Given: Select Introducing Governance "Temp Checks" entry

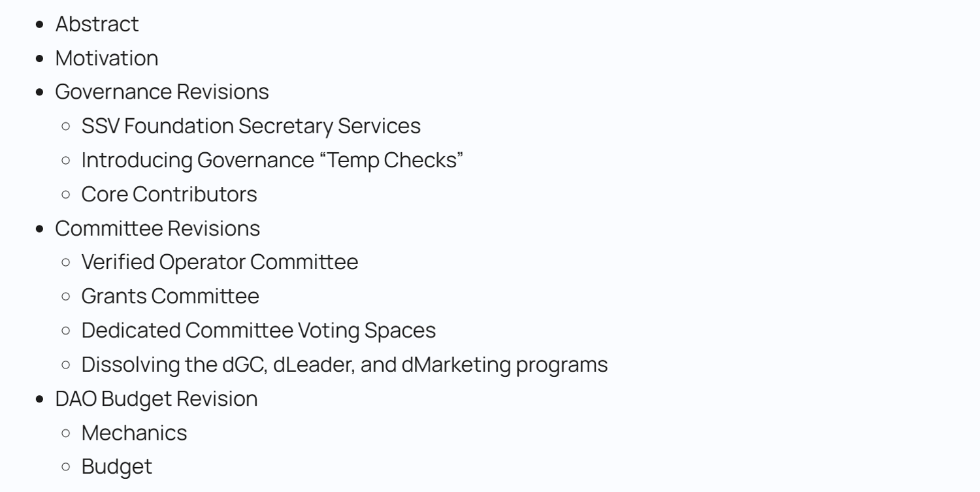Looking at the screenshot, I should pos(272,160).
